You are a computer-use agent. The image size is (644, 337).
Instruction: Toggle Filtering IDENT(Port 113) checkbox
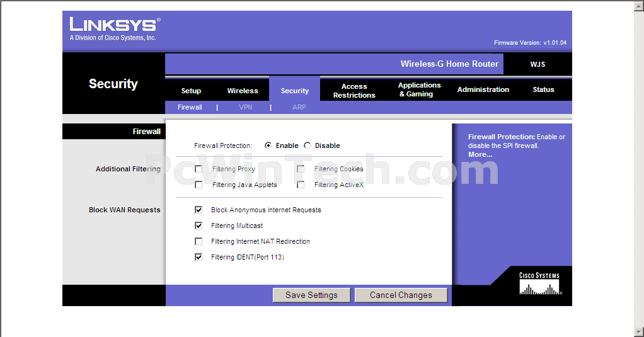(198, 257)
